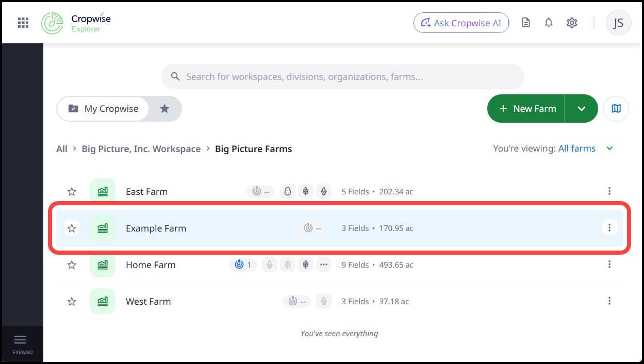
Task: Favorite East Farm with its star
Action: [72, 192]
